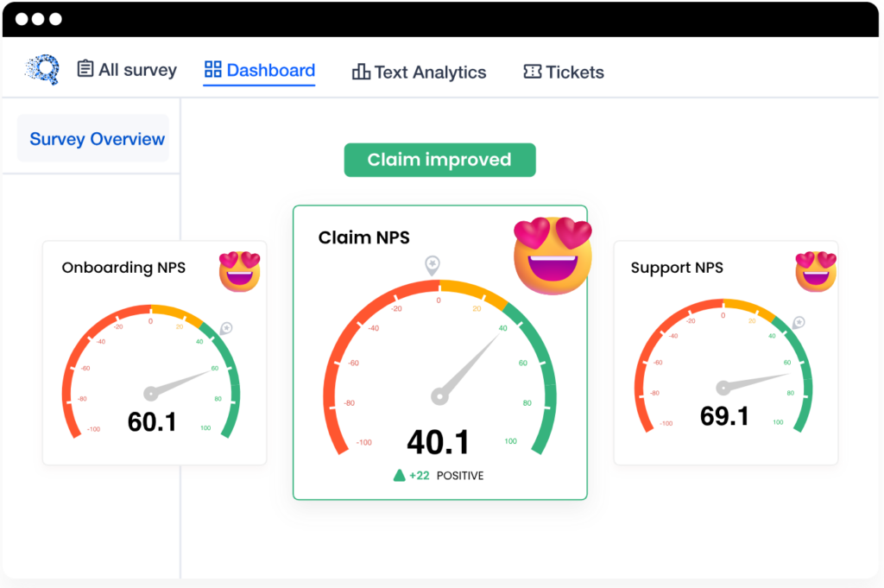Click the 69.1 score on Support NPS

tap(724, 416)
